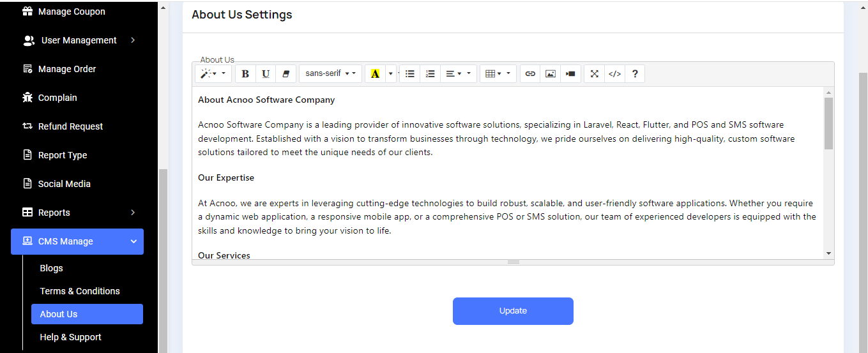868x353 pixels.
Task: Click the editor's vertical scrollbar thumb
Action: click(828, 123)
